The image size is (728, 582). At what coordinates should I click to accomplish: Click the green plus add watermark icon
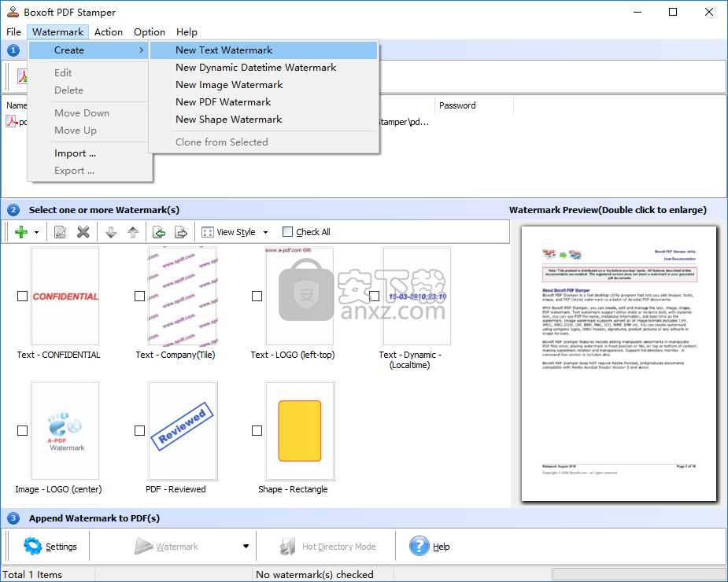pyautogui.click(x=21, y=231)
